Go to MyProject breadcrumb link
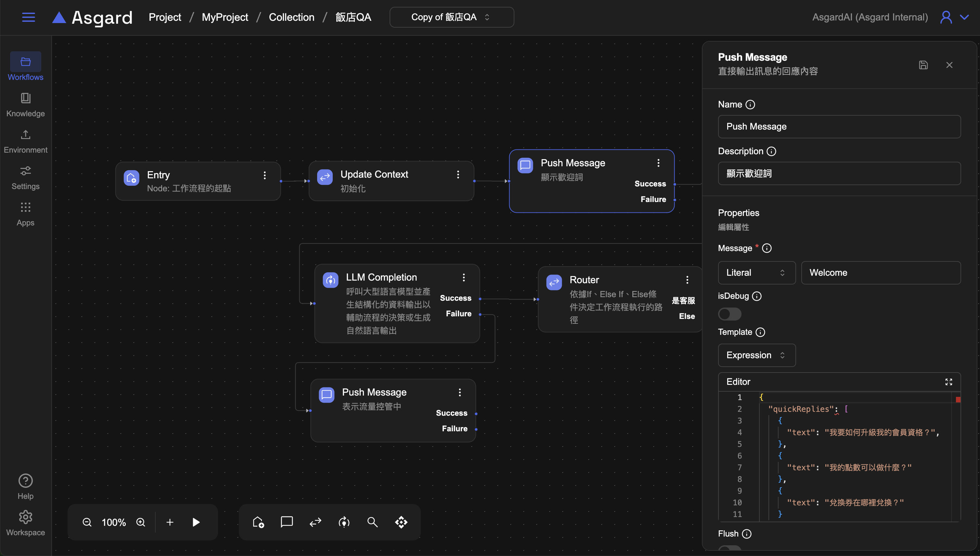The width and height of the screenshot is (980, 556). click(225, 17)
